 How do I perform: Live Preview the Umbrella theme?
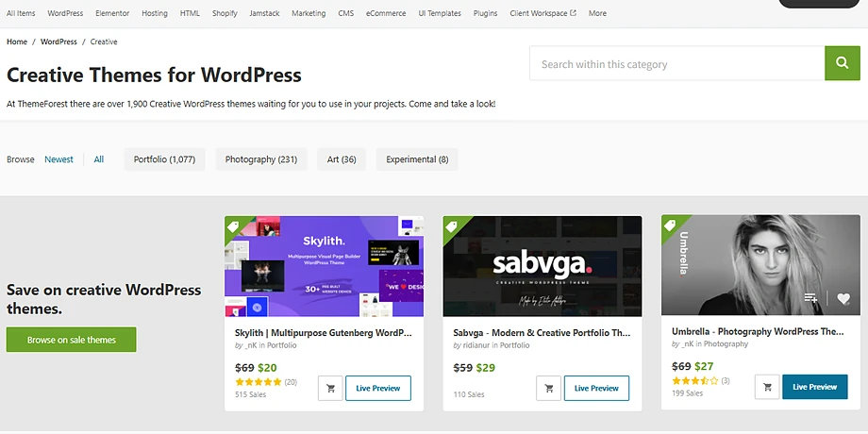tap(815, 387)
